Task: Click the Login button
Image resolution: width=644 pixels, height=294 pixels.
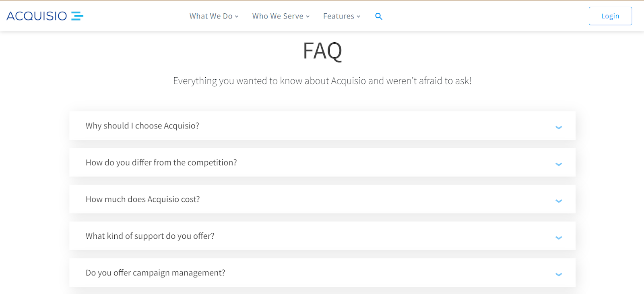Action: [x=610, y=16]
